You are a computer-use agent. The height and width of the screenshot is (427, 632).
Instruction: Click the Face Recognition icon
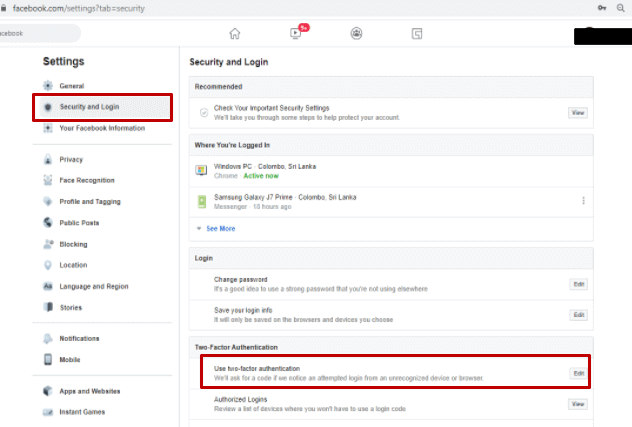pos(48,180)
